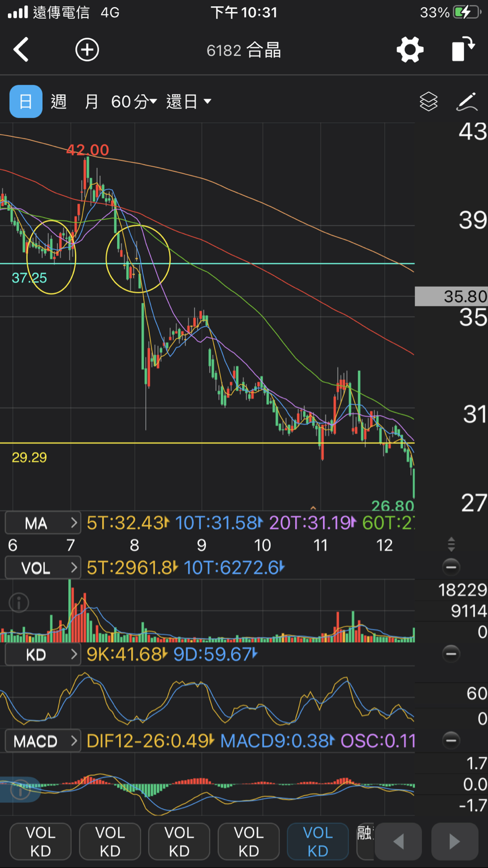
Task: Go back using the left arrow
Action: pyautogui.click(x=21, y=49)
